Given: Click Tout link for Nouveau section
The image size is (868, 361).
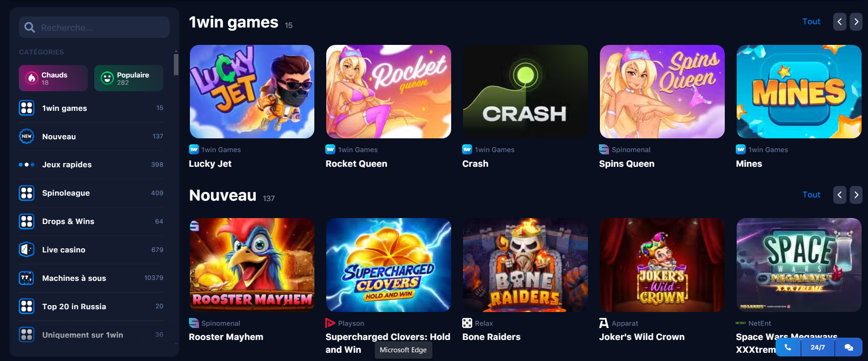Looking at the screenshot, I should (x=811, y=195).
